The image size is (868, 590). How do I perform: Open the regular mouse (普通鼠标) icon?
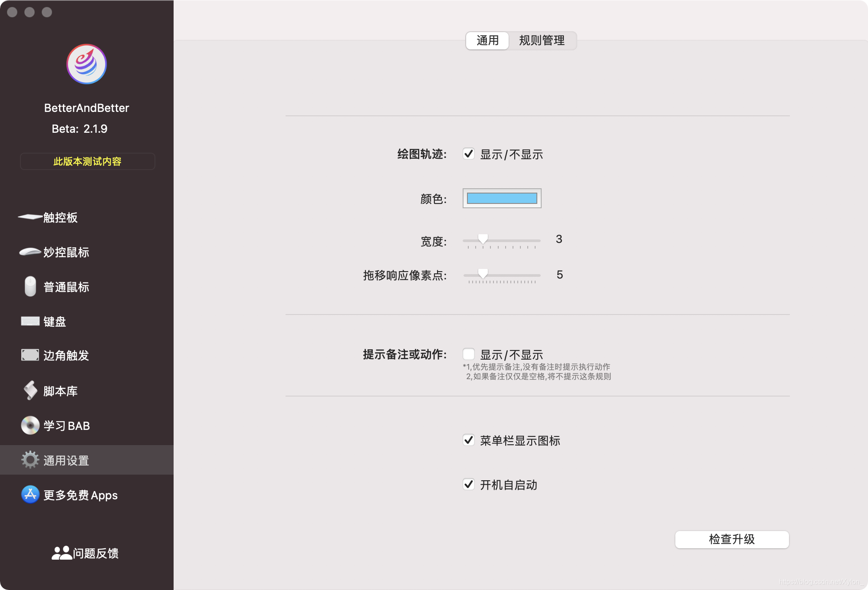click(30, 286)
